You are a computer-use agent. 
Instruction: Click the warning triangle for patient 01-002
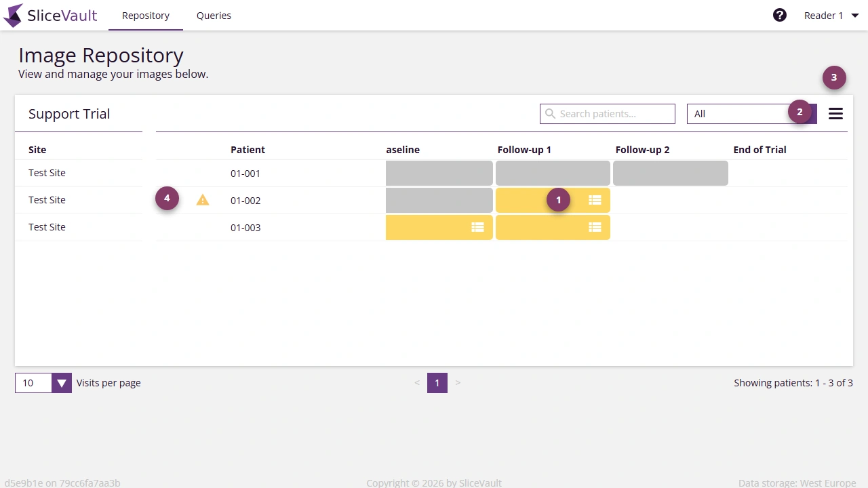203,200
